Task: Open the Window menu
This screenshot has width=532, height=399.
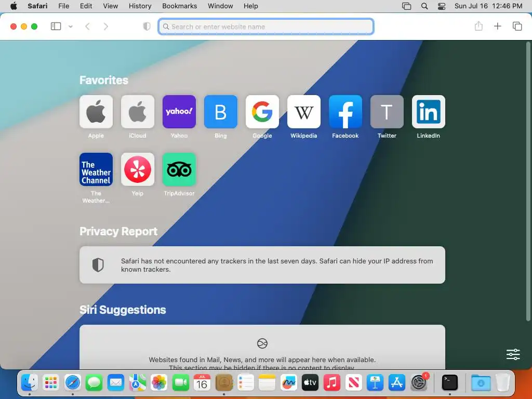Action: click(220, 6)
